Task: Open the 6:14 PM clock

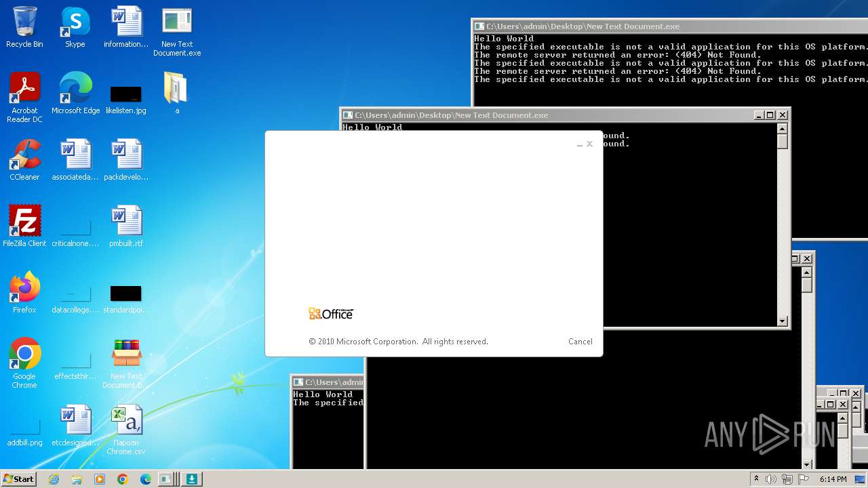Action: [833, 479]
